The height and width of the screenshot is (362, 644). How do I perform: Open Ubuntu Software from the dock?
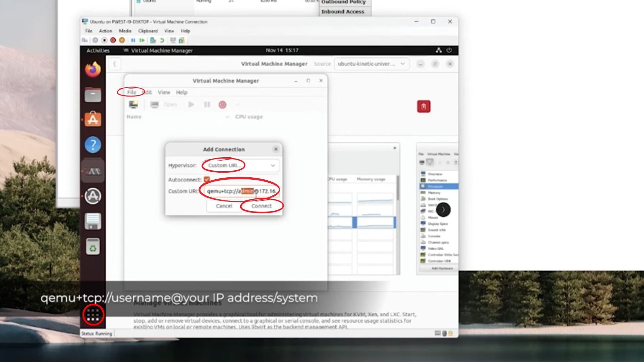[x=93, y=119]
